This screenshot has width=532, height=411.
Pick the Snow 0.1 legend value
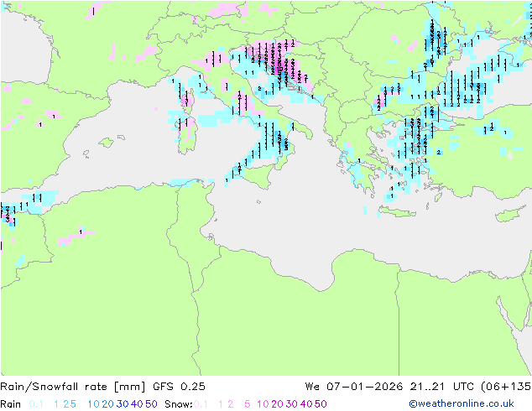tap(201, 404)
